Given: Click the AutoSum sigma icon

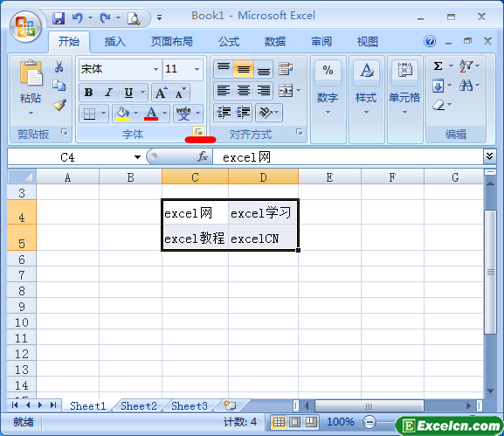Looking at the screenshot, I should [x=438, y=66].
